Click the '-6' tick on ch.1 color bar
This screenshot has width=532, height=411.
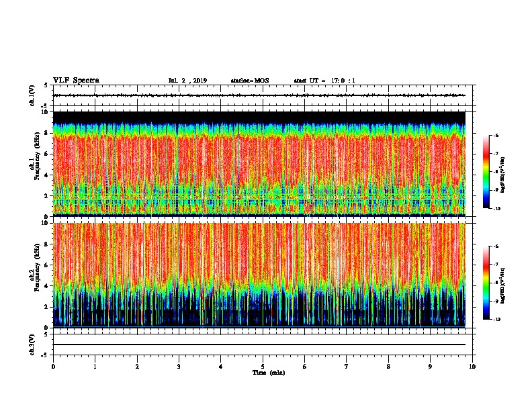point(496,135)
